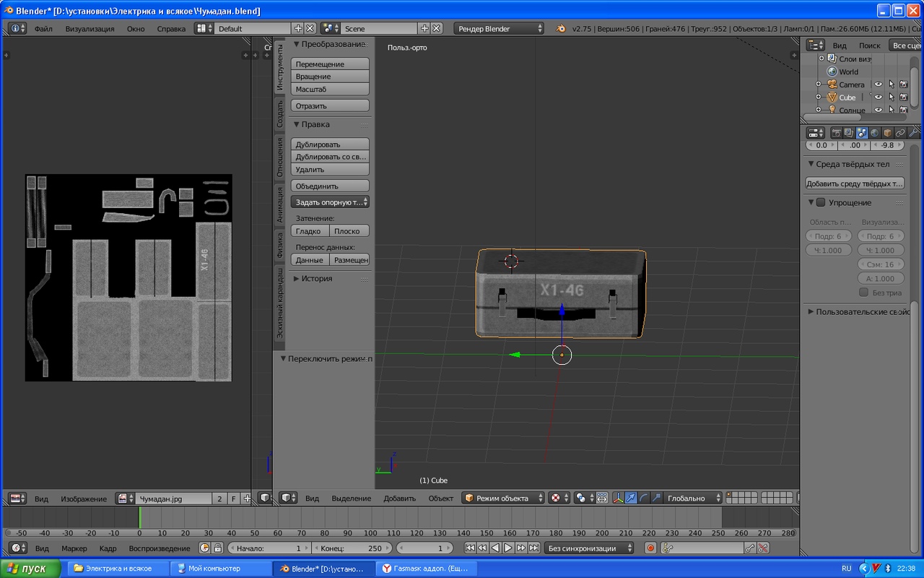Click the Дублировать button
This screenshot has width=924, height=578.
point(330,144)
